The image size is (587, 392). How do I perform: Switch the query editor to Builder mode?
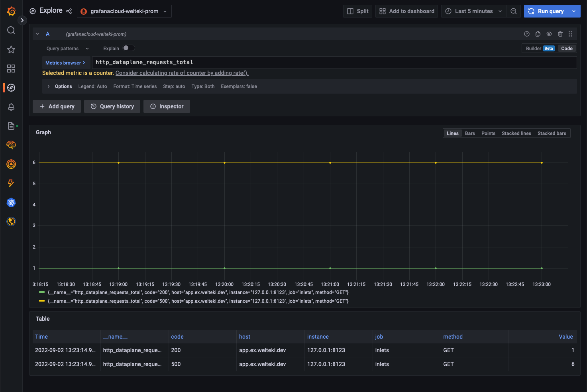(540, 49)
